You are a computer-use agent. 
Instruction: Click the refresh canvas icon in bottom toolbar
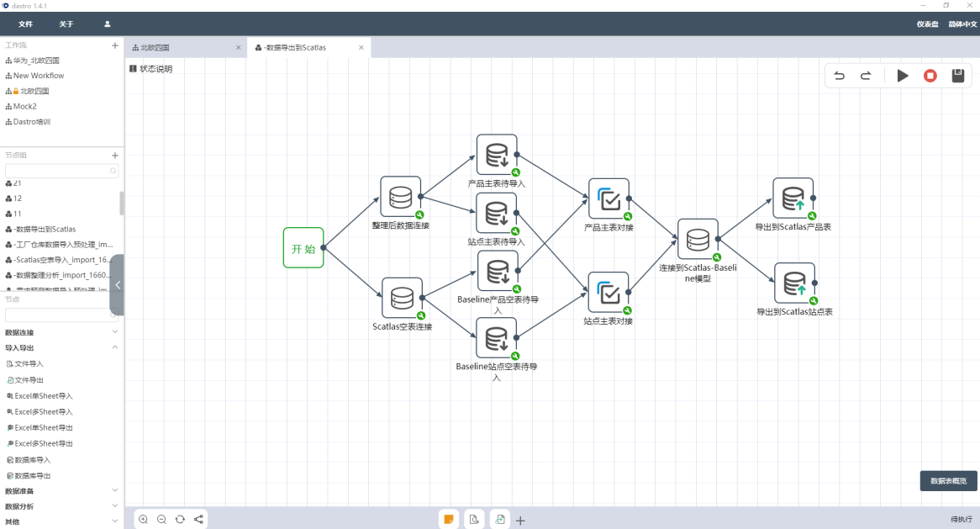coord(180,519)
